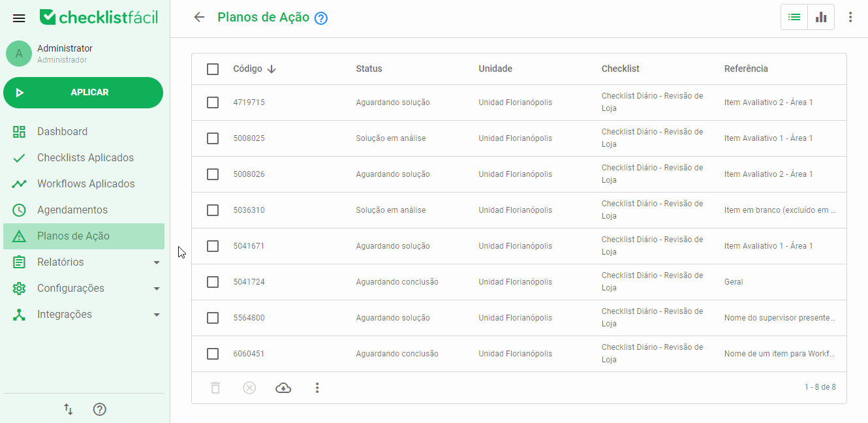868x423 pixels.
Task: Click 'Geral' reference in row 5041724
Action: point(734,282)
